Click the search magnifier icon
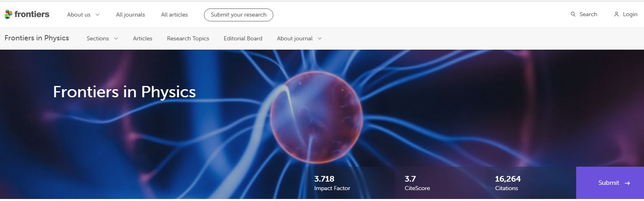This screenshot has width=644, height=201. tap(573, 14)
